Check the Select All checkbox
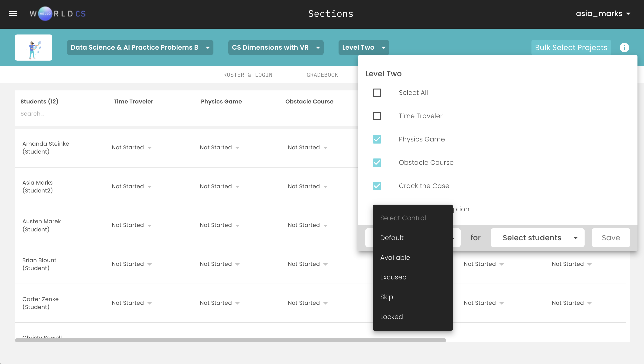This screenshot has height=364, width=644. (x=377, y=93)
